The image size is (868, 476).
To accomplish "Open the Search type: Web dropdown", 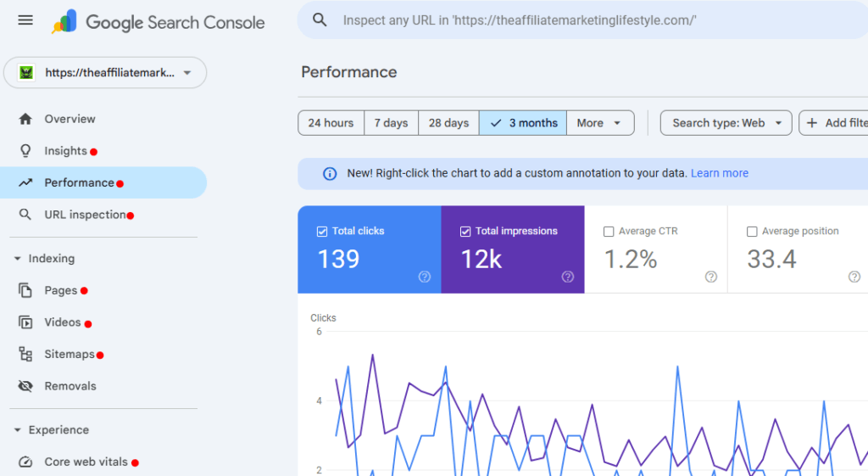I will tap(726, 123).
